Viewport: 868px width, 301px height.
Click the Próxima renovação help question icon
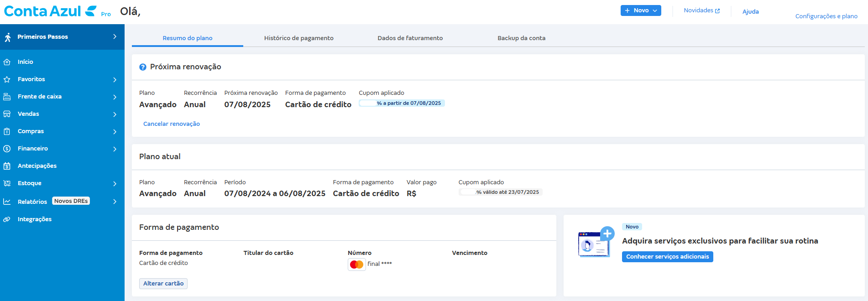coord(143,67)
